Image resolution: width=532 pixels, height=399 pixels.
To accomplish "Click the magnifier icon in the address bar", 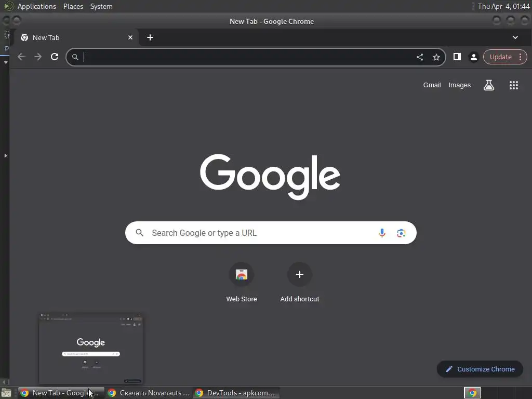I will (x=75, y=57).
